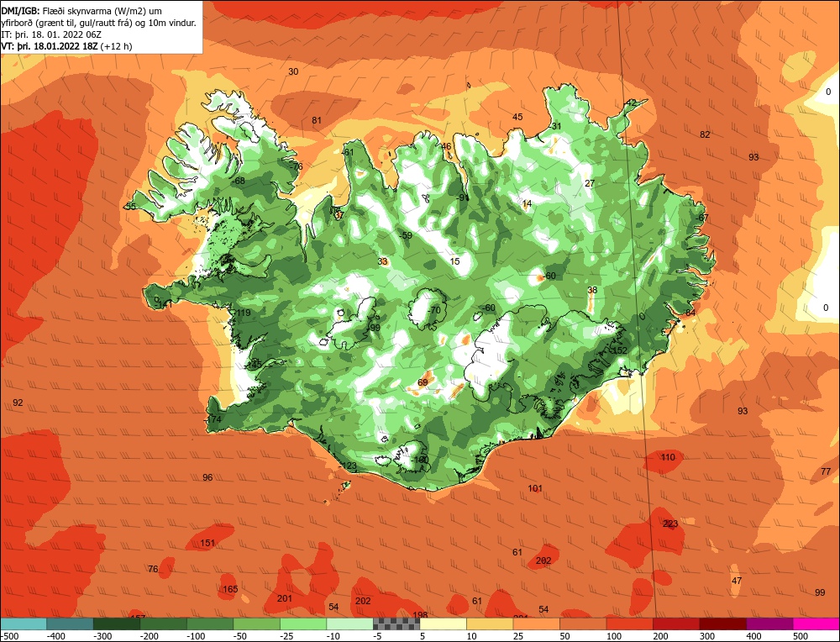Select the legend swatch between -100 and -50
The image size is (840, 642).
pos(210,624)
